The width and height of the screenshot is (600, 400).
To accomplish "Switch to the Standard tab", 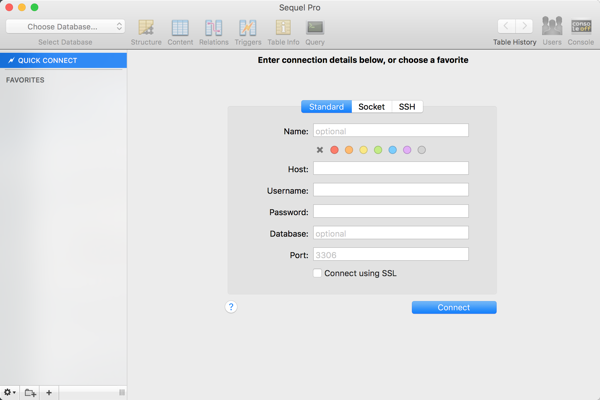I will (326, 107).
